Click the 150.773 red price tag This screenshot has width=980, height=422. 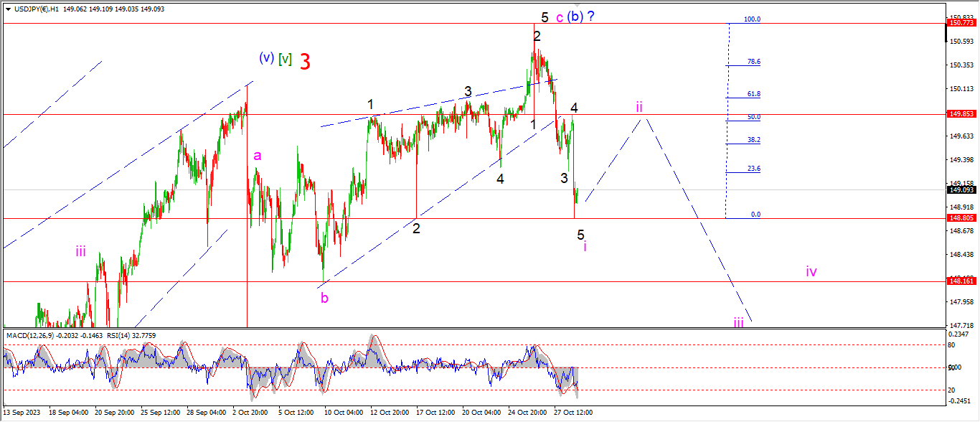tap(962, 23)
